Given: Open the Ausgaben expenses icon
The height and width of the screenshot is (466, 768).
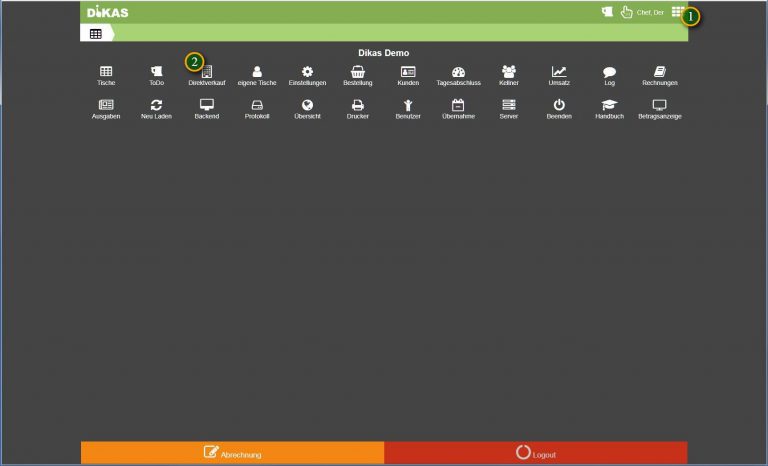Looking at the screenshot, I should (106, 105).
